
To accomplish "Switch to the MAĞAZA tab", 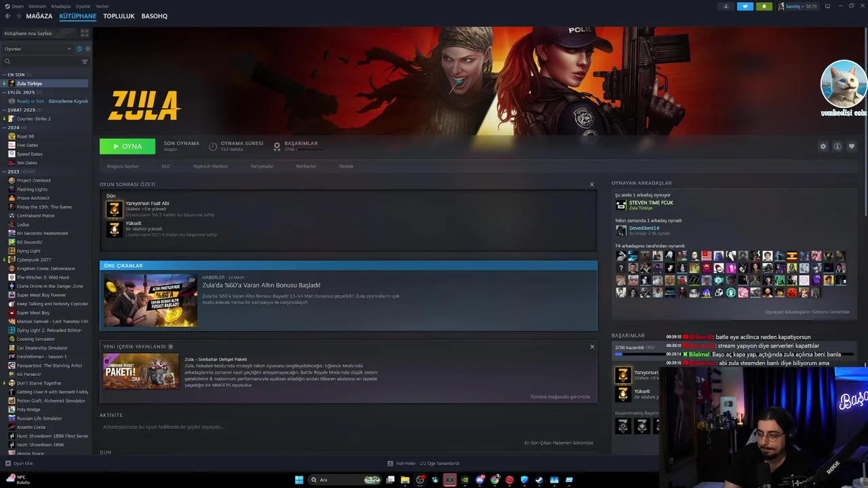I will pyautogui.click(x=39, y=16).
